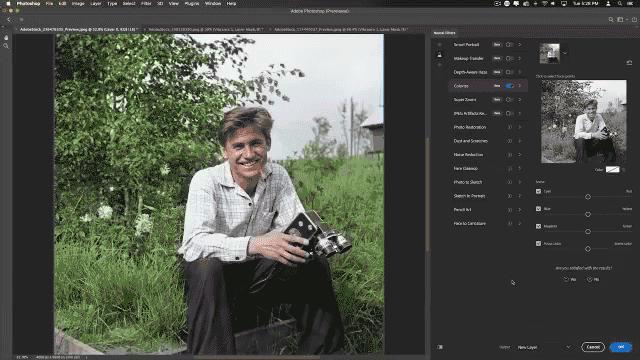Click the category icon below the flask
This screenshot has height=360, width=640.
click(440, 65)
